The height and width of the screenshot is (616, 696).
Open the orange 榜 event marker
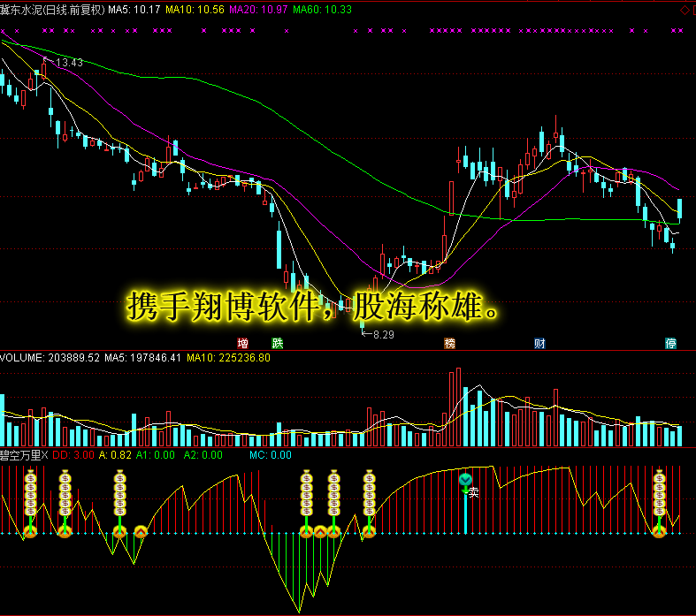click(449, 343)
